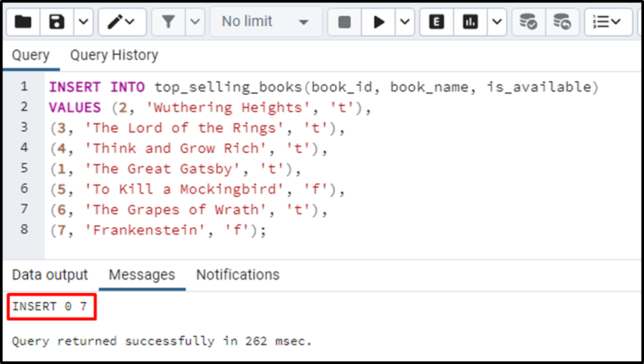
Task: Switch to Query History tab
Action: (114, 55)
